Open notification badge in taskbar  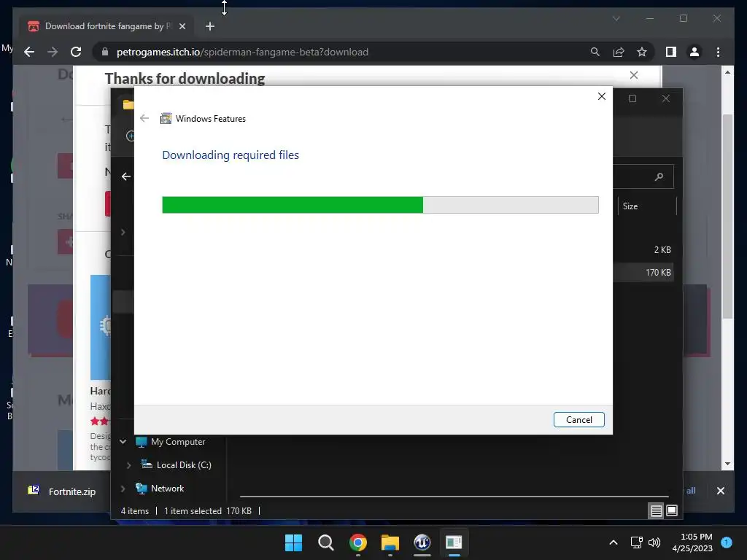tap(727, 542)
